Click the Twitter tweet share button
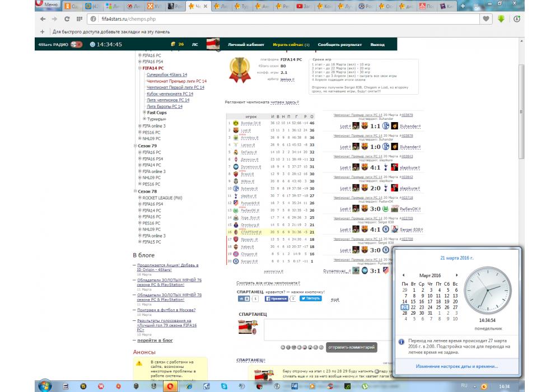Screen dimensions: 560x392 [311, 298]
